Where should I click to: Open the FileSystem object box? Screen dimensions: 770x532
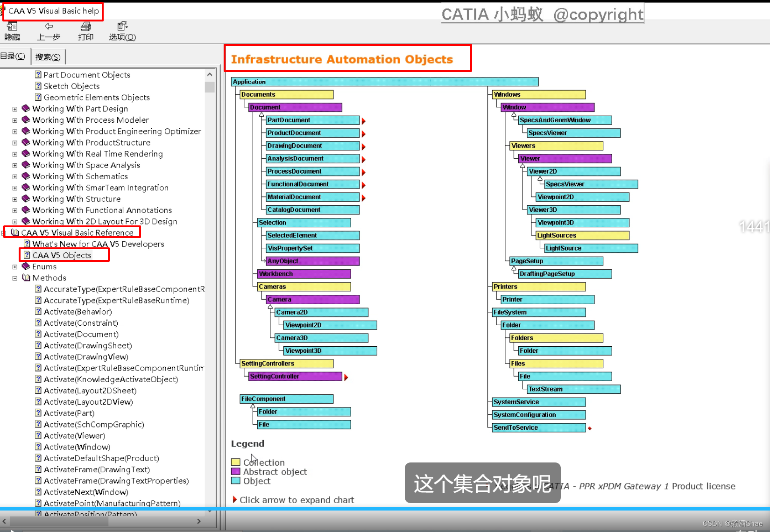(539, 312)
